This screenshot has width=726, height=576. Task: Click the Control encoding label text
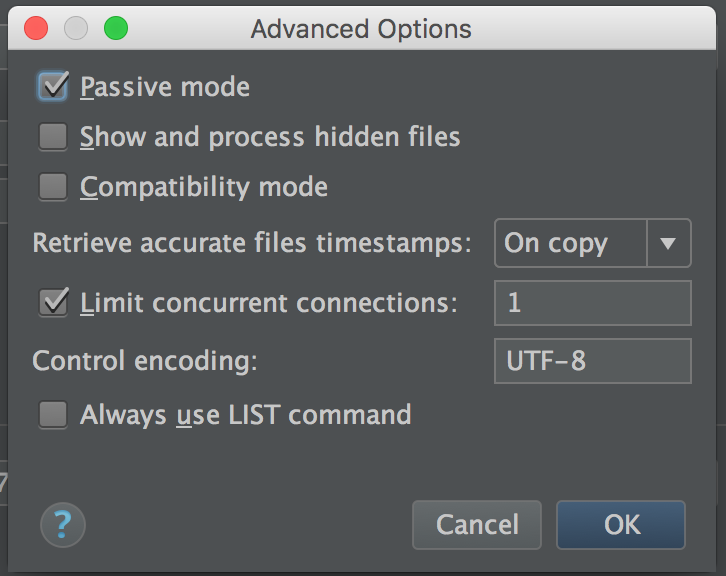[145, 361]
